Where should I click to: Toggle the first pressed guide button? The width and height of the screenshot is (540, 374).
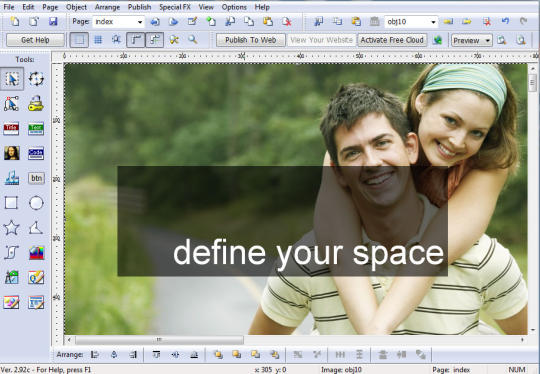click(x=136, y=40)
